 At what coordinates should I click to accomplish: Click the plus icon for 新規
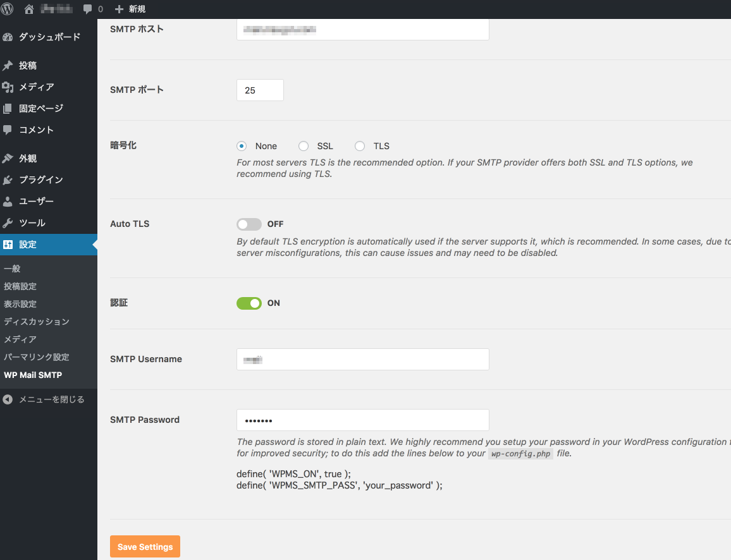[119, 9]
